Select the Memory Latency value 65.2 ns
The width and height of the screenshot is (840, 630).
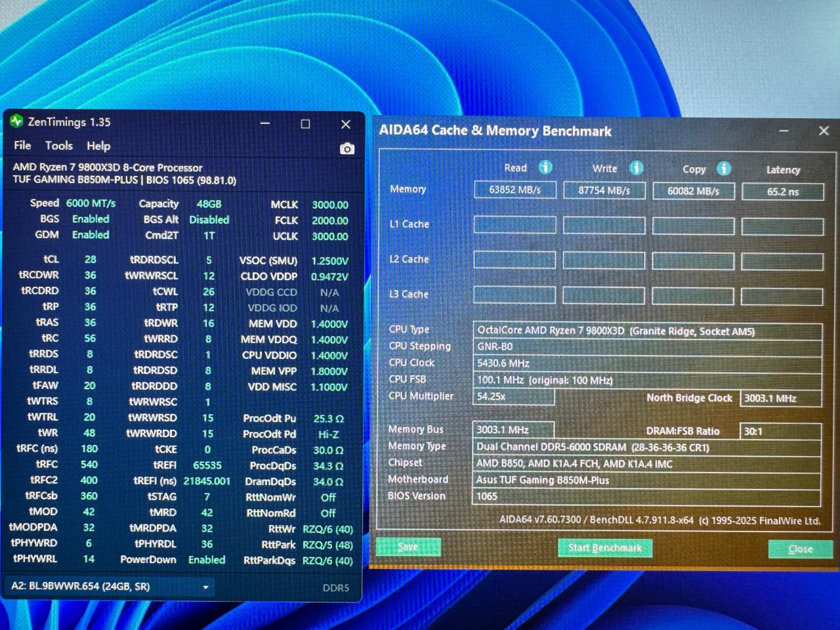point(783,192)
